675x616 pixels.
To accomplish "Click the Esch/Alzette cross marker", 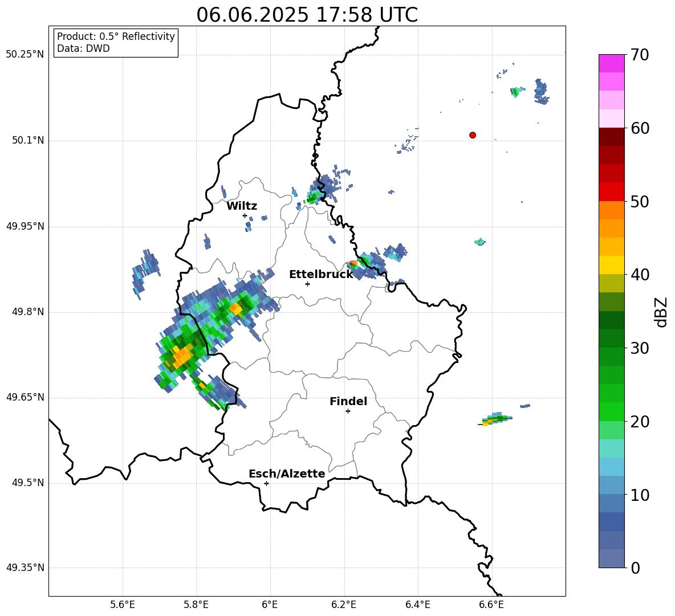I will (x=266, y=483).
